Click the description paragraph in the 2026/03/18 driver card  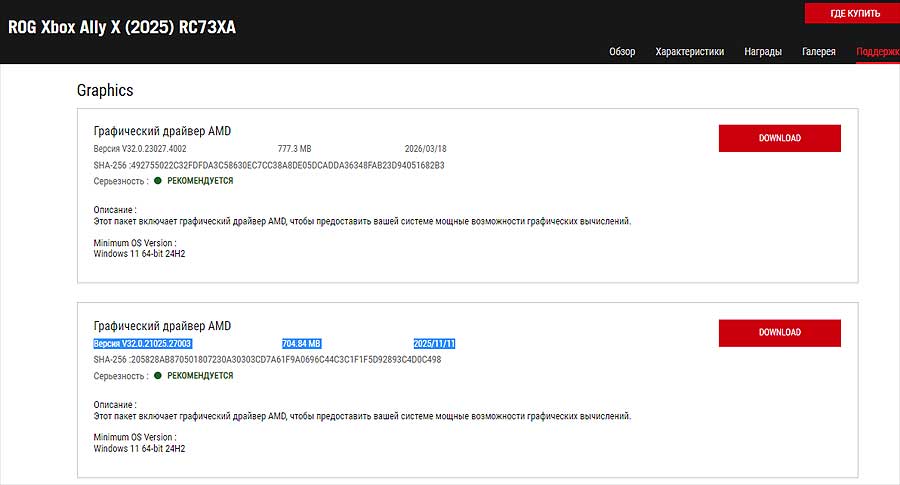362,221
